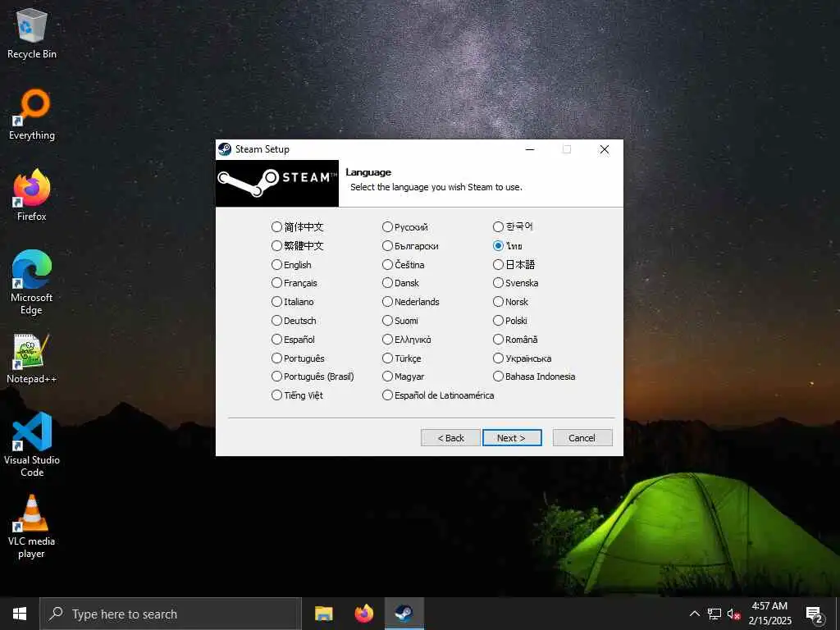Screen dimensions: 840x630
Task: Pick Nederlands as the language
Action: click(411, 302)
